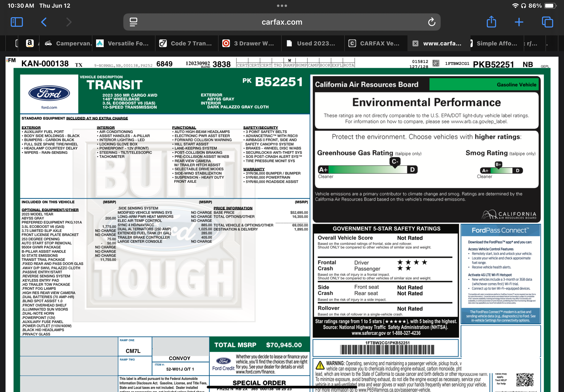Switch to the Campervan tab

[x=66, y=44]
